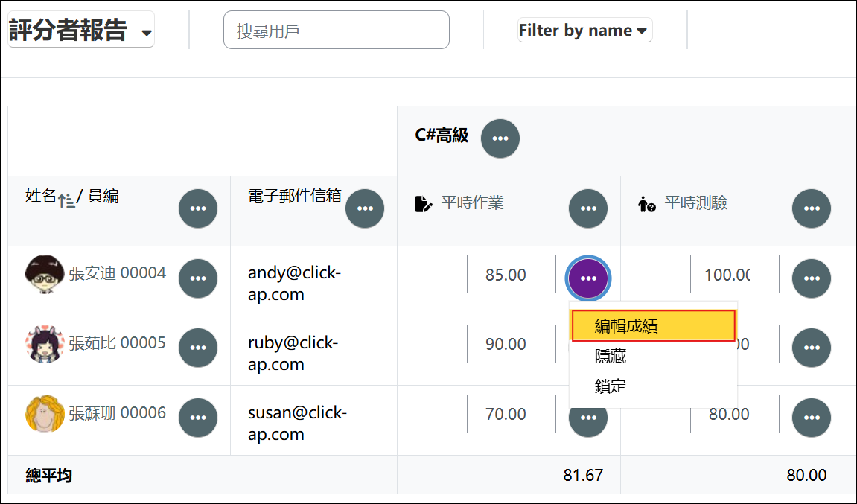Toggle the name sort order arrow
Viewport: 857px width, 504px height.
pyautogui.click(x=66, y=200)
